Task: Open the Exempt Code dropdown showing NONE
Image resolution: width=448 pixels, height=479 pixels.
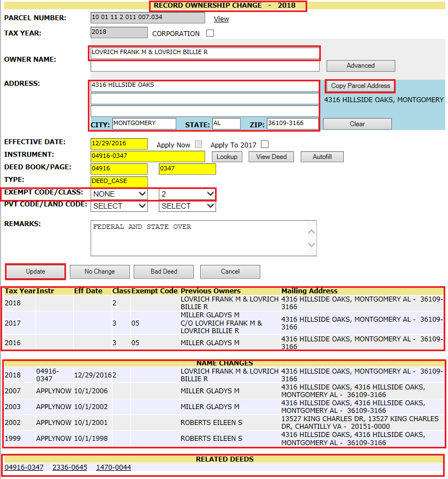Action: click(119, 194)
